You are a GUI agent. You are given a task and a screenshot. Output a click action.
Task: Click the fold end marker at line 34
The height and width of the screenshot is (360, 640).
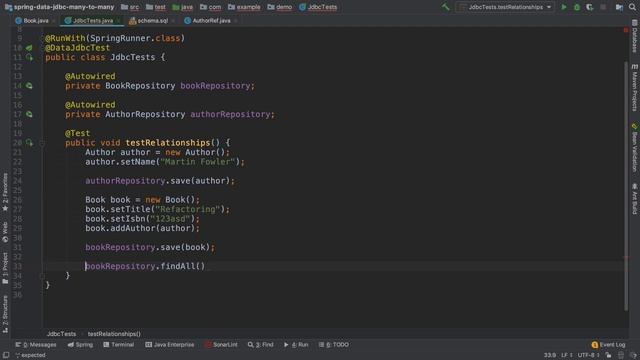tap(42, 276)
